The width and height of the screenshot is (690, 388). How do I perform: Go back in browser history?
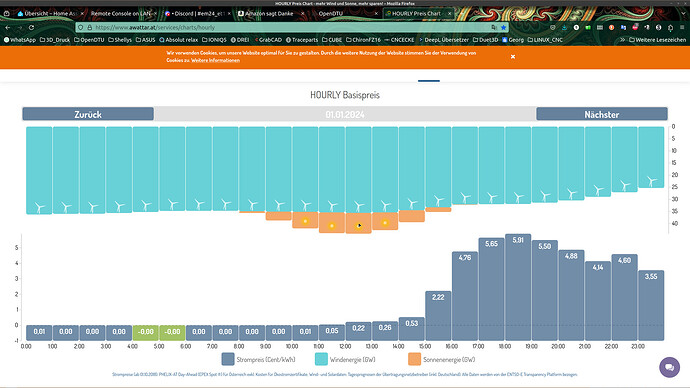tap(8, 27)
